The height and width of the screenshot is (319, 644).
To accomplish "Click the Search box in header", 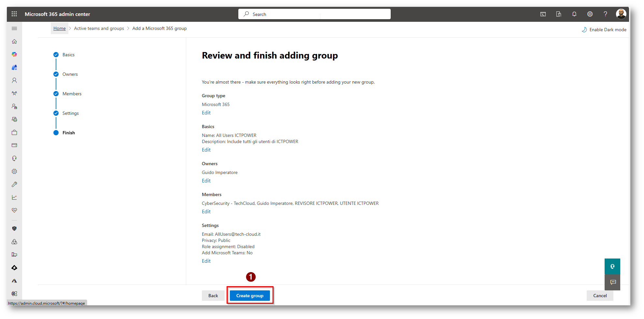I will click(315, 14).
